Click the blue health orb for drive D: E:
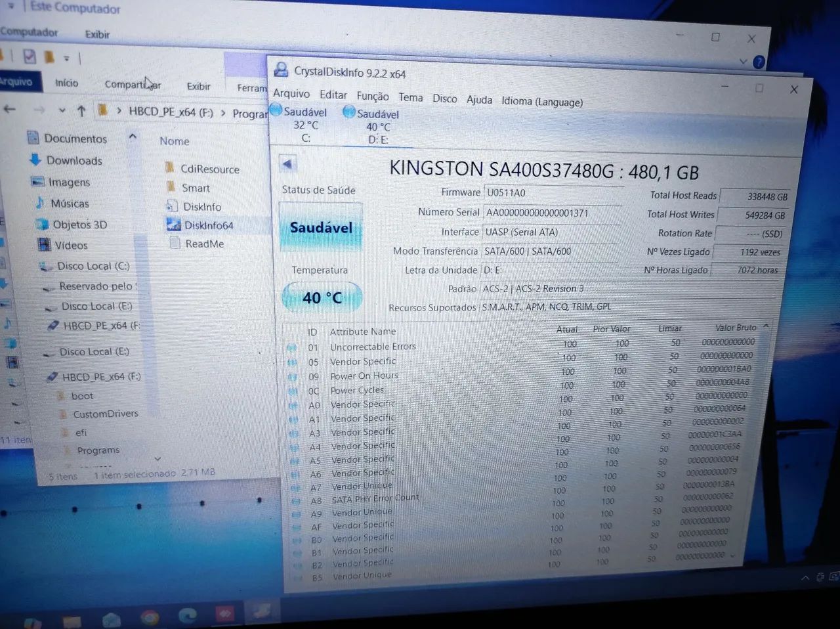Viewport: 840px width, 629px height. click(349, 112)
